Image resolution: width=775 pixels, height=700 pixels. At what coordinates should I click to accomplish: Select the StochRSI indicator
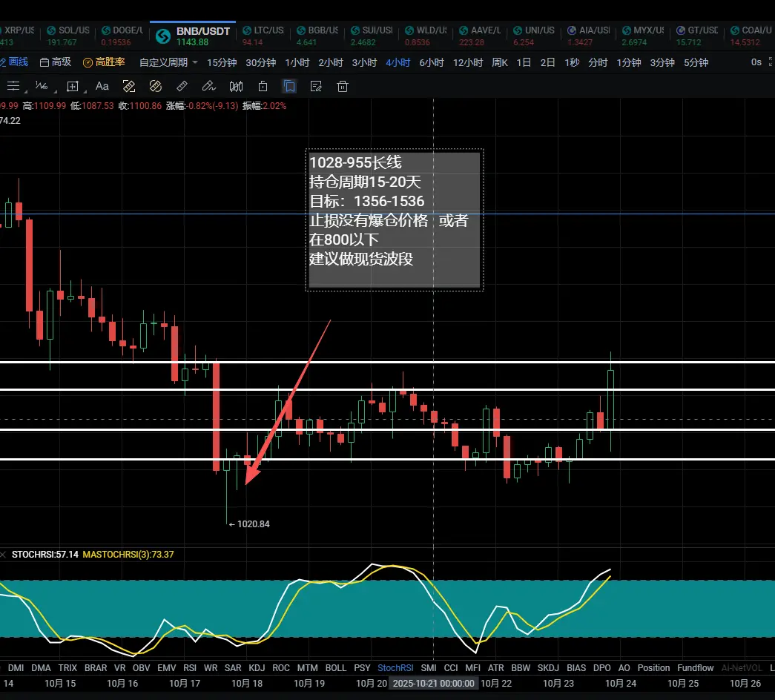click(395, 668)
